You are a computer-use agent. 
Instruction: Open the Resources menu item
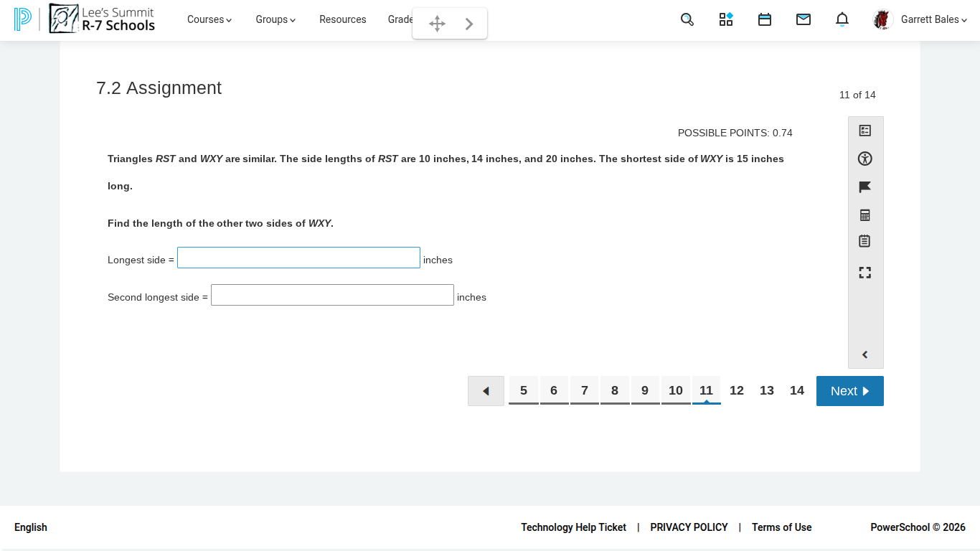click(x=342, y=19)
